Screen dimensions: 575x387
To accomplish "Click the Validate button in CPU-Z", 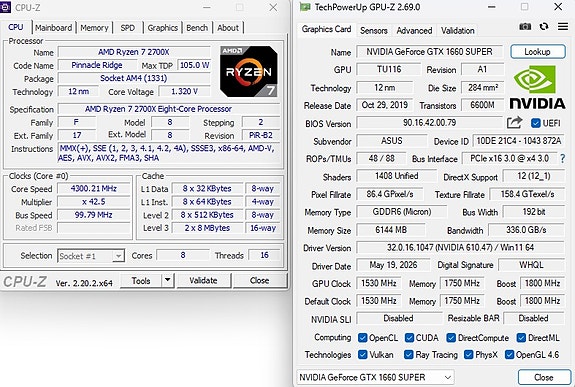I will click(x=204, y=281).
